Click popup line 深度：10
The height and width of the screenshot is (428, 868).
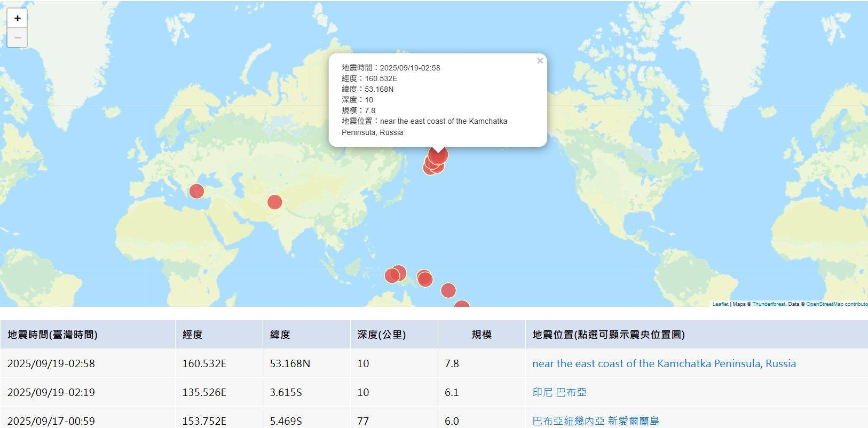[x=357, y=100]
